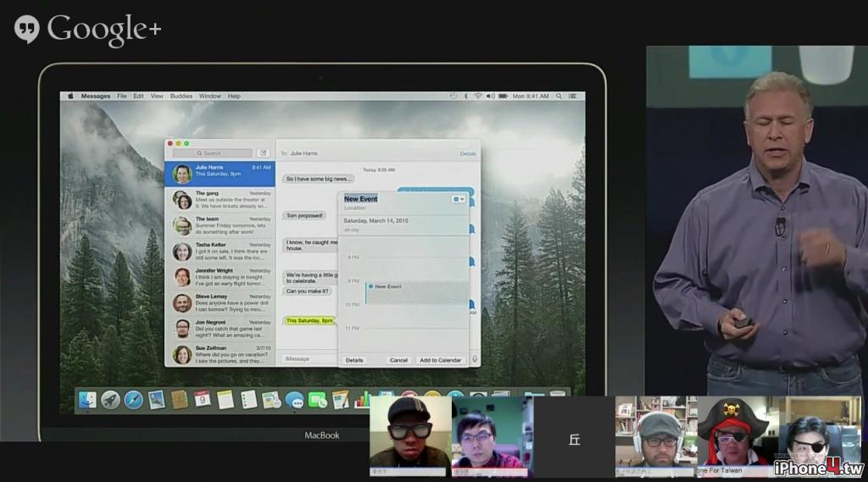Open Reminders icon in dock
868x482 pixels.
[248, 400]
